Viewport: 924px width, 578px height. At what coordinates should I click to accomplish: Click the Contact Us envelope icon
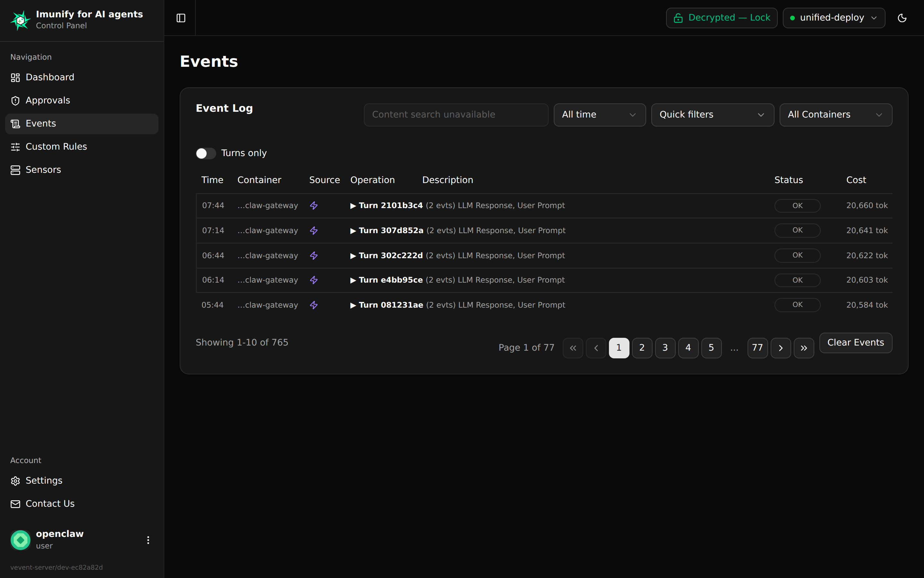click(x=15, y=504)
